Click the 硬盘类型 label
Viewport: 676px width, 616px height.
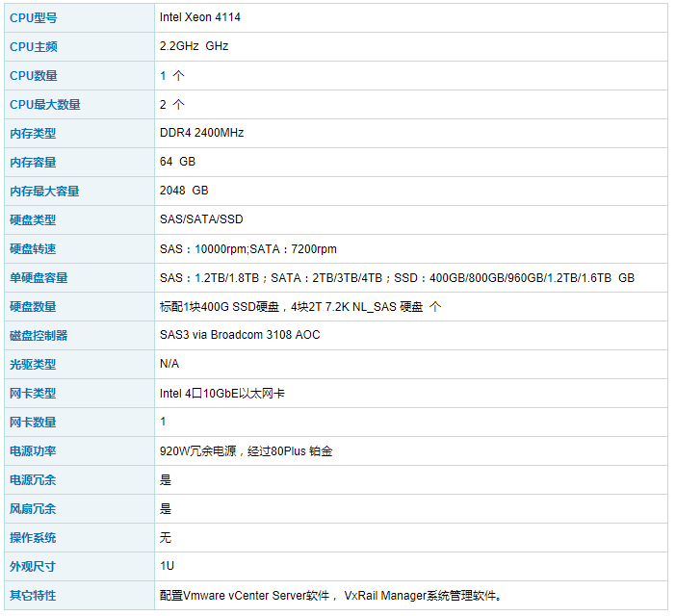[x=34, y=219]
